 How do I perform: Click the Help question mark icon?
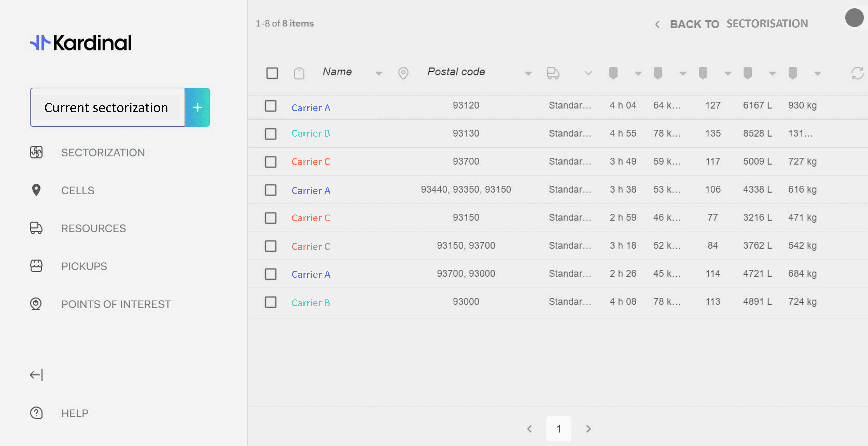(x=36, y=413)
